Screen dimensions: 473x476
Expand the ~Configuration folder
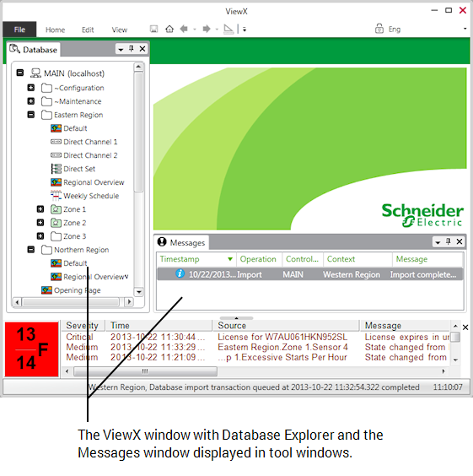[x=31, y=88]
